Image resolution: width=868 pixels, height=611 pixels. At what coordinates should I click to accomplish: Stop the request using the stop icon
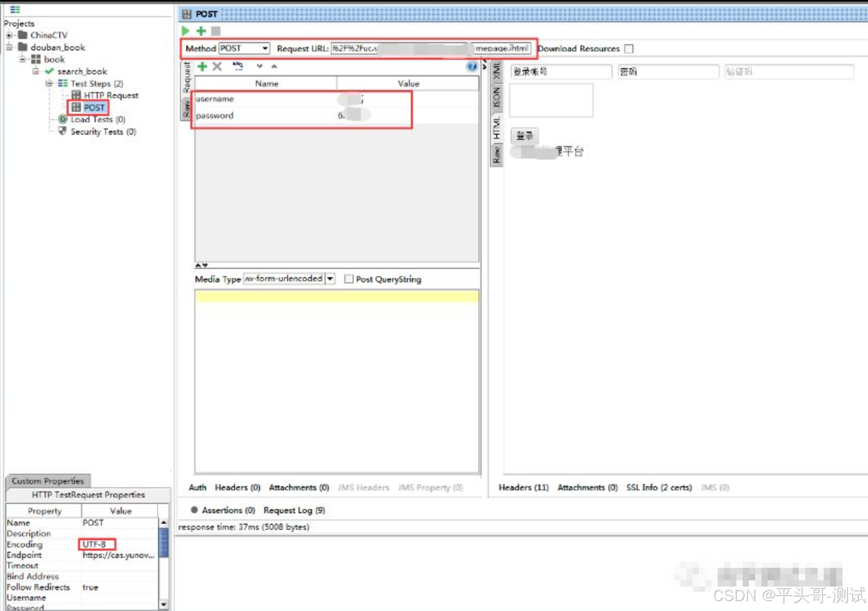(x=215, y=31)
